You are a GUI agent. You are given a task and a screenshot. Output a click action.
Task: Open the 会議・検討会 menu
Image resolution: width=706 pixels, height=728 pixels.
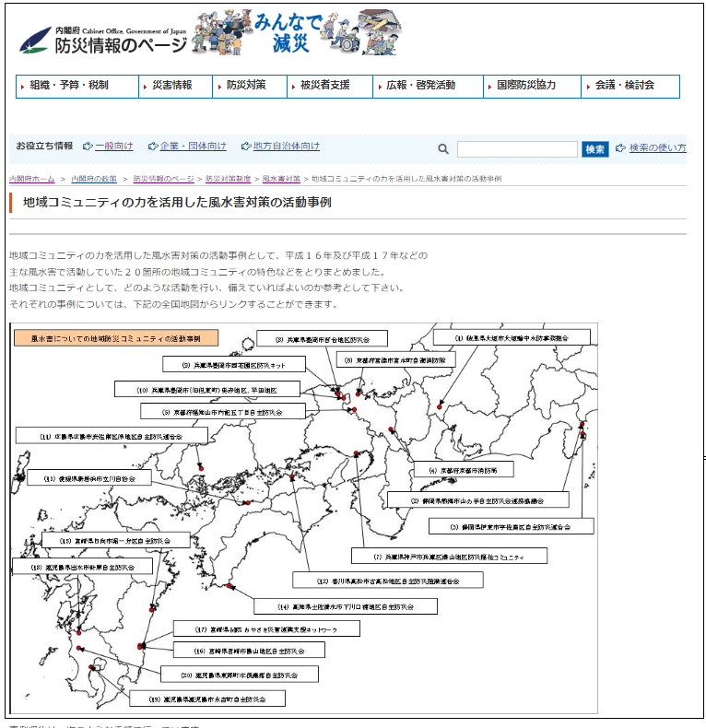pyautogui.click(x=630, y=87)
